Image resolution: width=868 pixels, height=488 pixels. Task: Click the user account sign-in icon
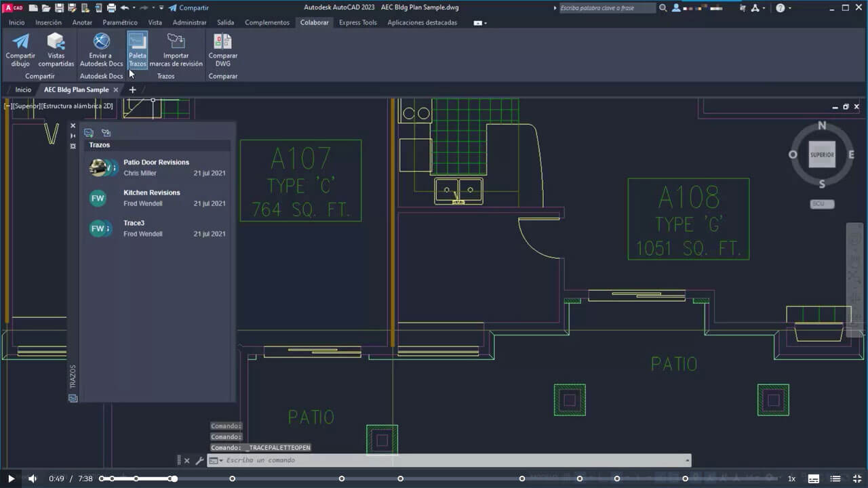tap(676, 7)
